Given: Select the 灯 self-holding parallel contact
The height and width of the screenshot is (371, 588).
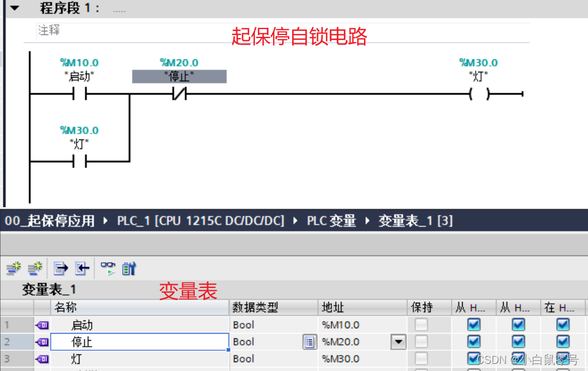Looking at the screenshot, I should click(x=80, y=161).
